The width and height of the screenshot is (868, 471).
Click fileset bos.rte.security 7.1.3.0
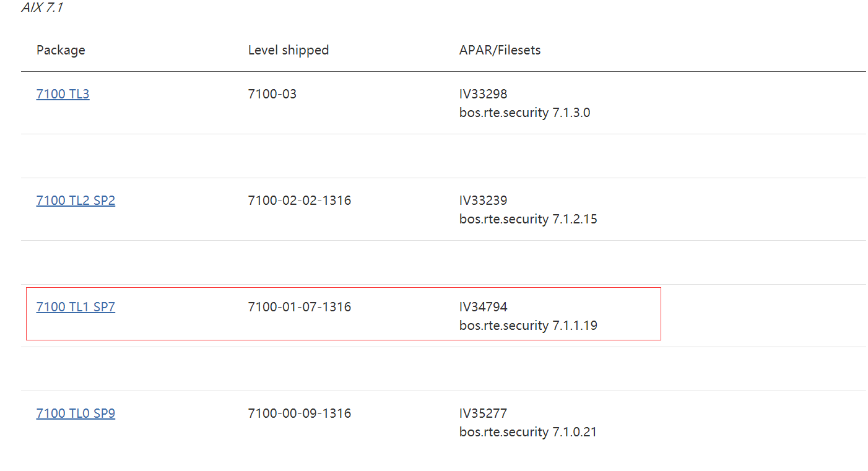coord(524,113)
